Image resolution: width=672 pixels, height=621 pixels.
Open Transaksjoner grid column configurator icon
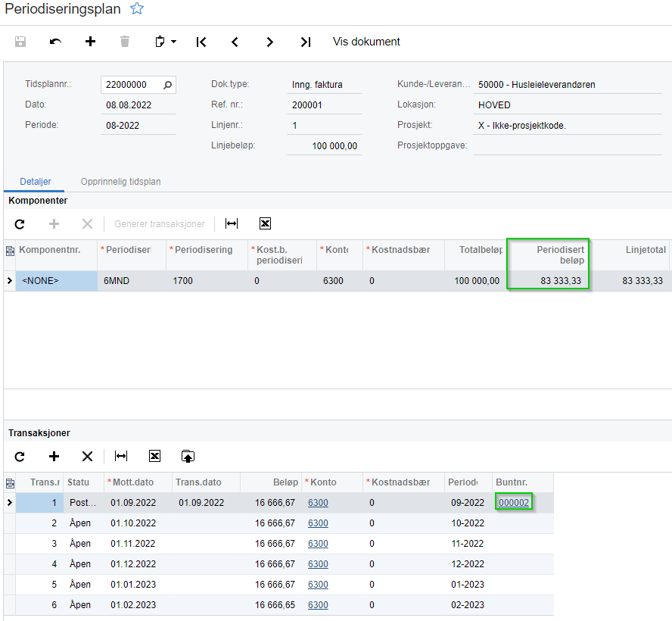pyautogui.click(x=10, y=483)
